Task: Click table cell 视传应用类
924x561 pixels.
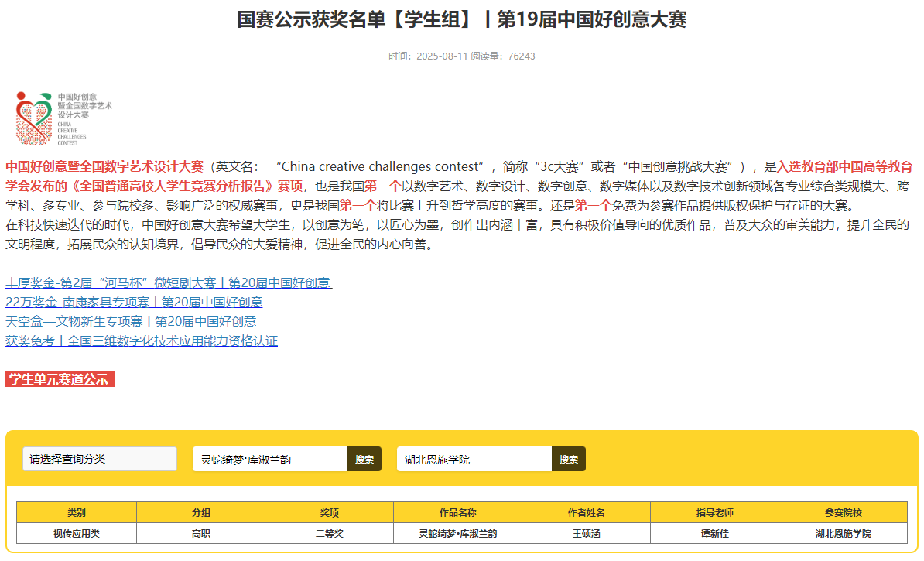Action: point(77,533)
